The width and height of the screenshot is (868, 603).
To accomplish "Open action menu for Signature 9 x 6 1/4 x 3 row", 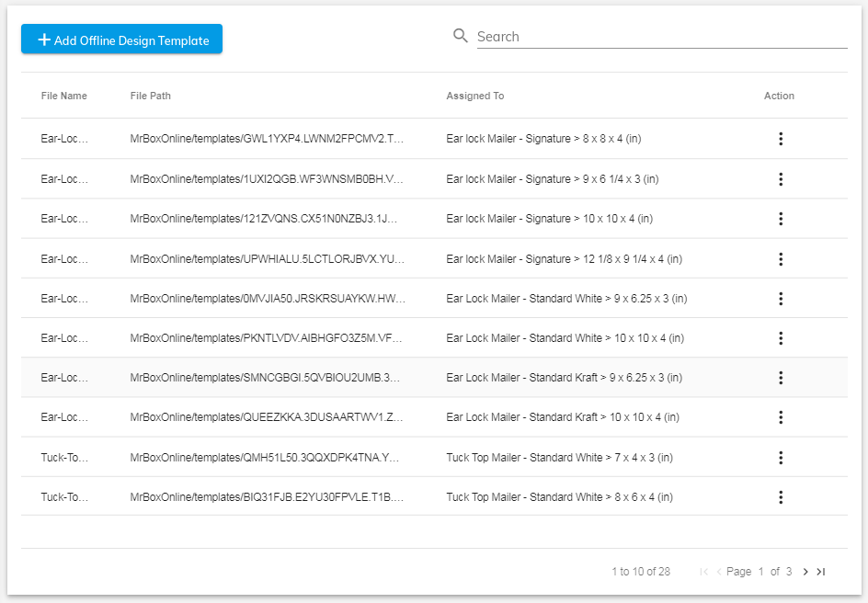I will 781,179.
